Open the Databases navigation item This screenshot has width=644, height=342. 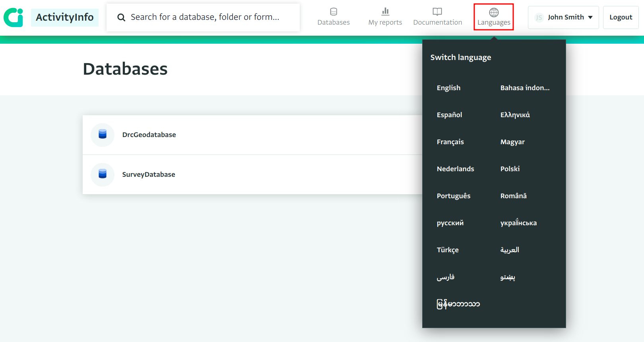[x=334, y=17]
